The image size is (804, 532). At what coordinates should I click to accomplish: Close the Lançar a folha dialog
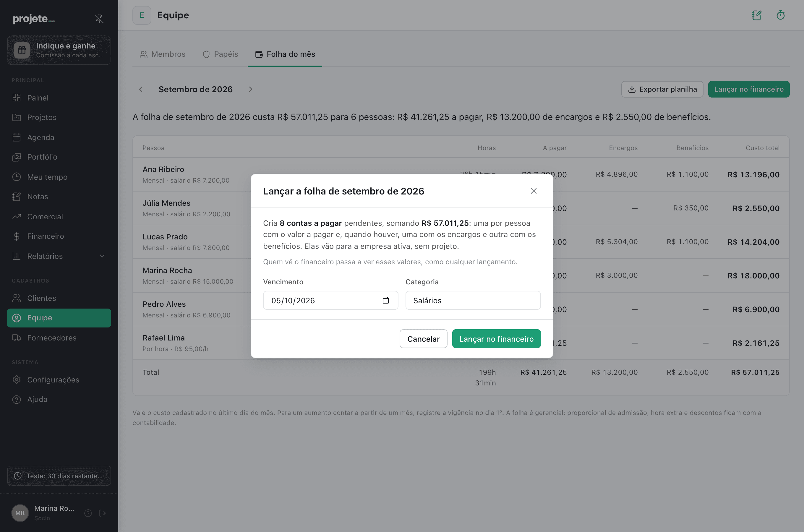534,191
